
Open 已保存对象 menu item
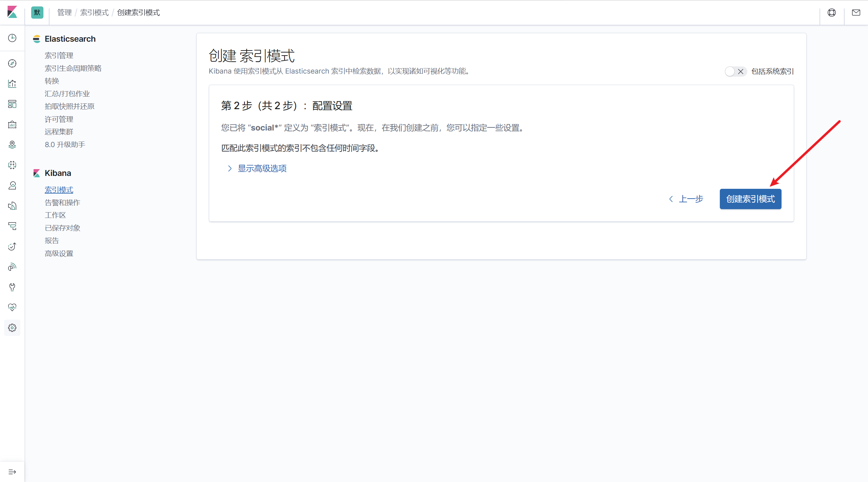(x=62, y=228)
